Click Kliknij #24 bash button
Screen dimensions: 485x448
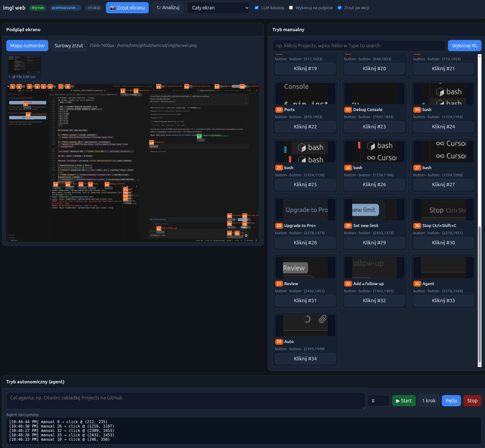point(443,127)
